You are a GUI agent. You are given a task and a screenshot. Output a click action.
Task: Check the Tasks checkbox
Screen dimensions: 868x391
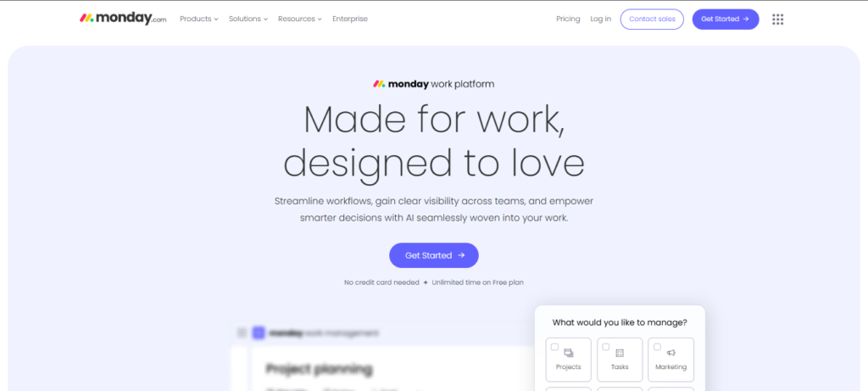[605, 347]
